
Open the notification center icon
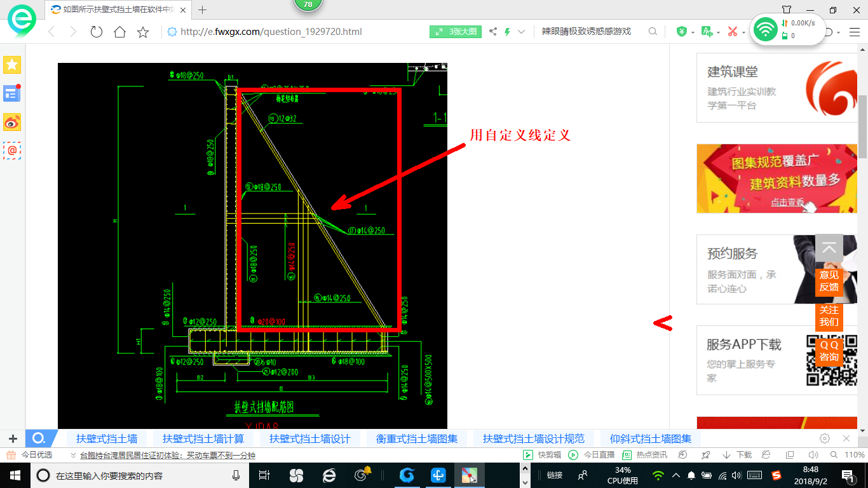click(848, 475)
